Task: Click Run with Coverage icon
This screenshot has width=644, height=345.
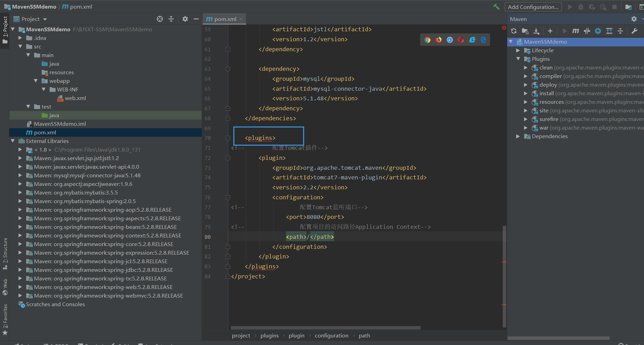Action: pos(592,7)
